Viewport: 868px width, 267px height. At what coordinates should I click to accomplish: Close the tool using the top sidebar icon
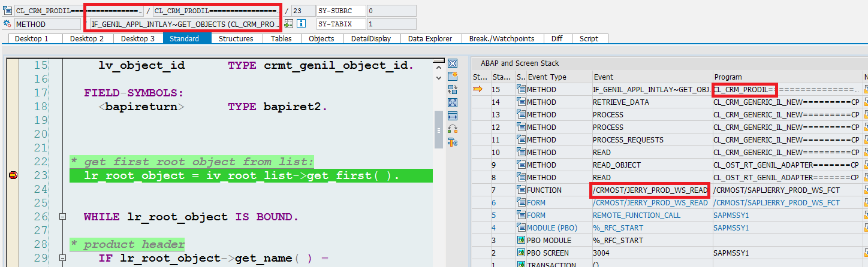click(x=453, y=63)
